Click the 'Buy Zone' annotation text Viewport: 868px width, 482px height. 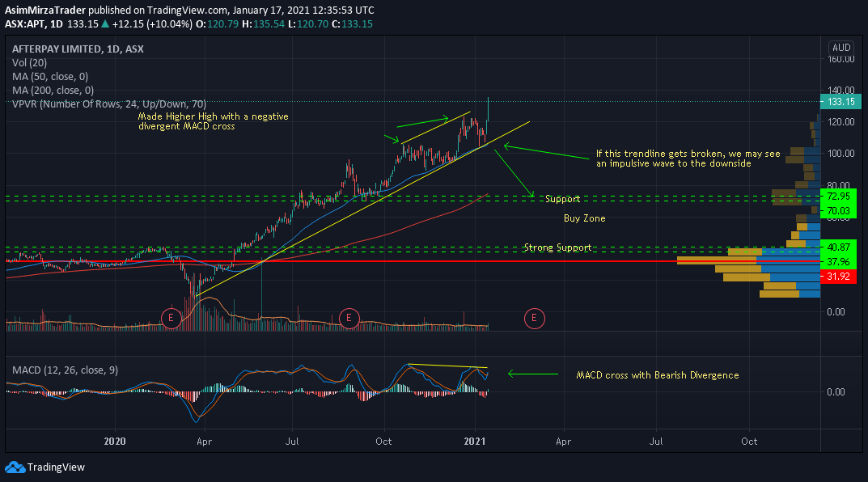585,218
